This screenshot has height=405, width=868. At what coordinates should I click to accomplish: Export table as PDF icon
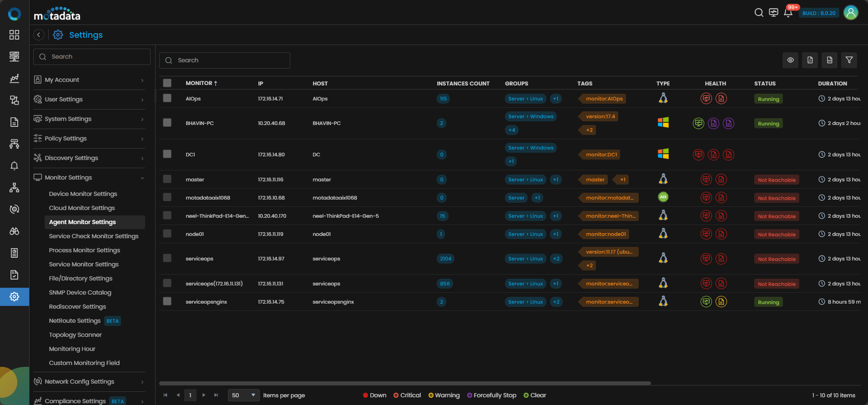pos(810,60)
